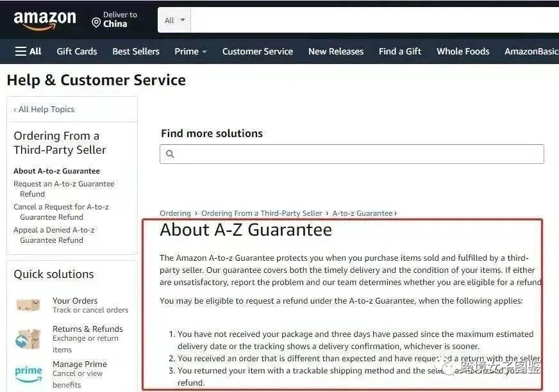559x392 pixels.
Task: Click the magnifier in Find more solutions
Action: click(170, 154)
